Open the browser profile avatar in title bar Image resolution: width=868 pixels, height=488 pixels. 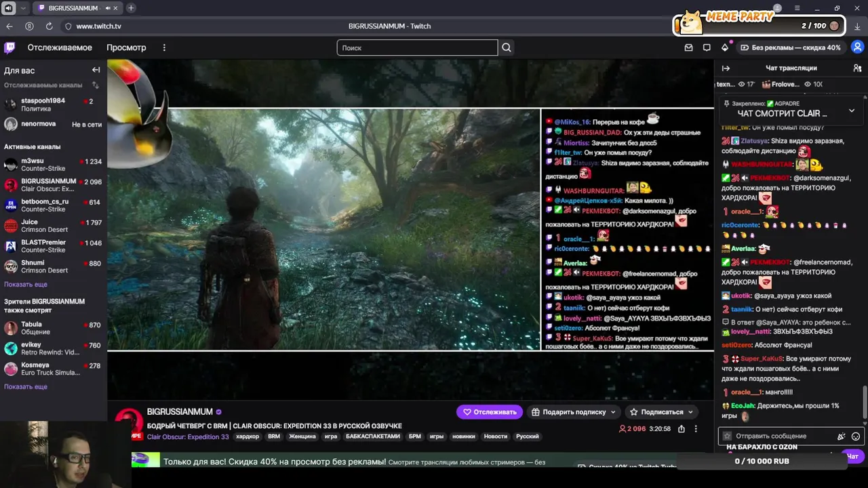point(777,8)
